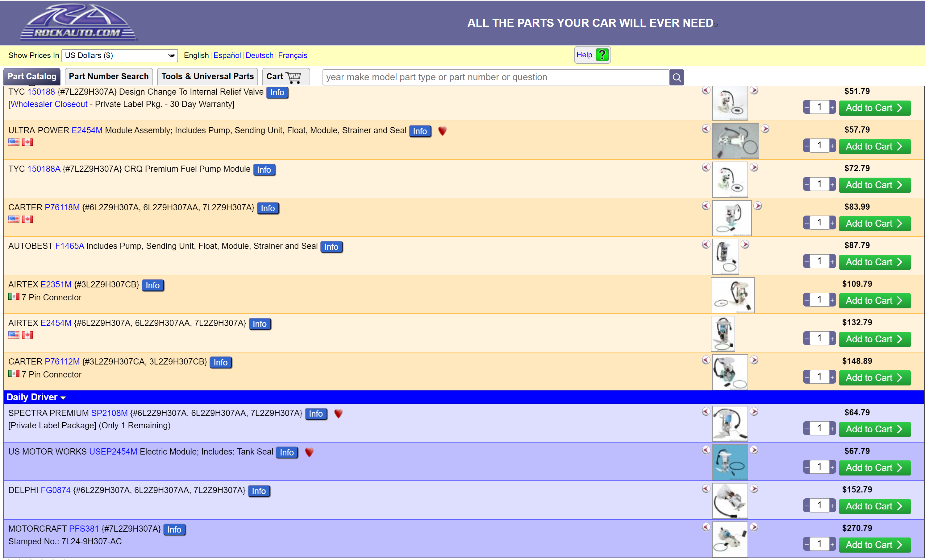Increase quantity for CARTER P76112M
Viewport: 925px width, 560px height.
click(832, 377)
